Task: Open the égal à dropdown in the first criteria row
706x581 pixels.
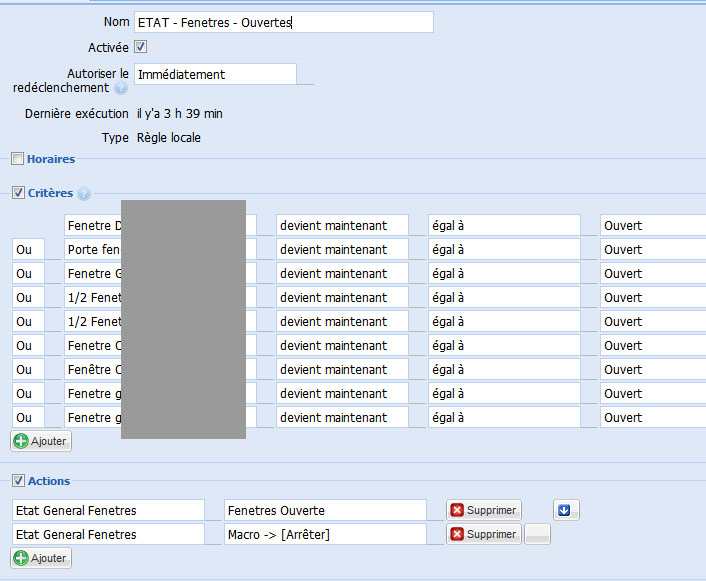Action: (504, 225)
